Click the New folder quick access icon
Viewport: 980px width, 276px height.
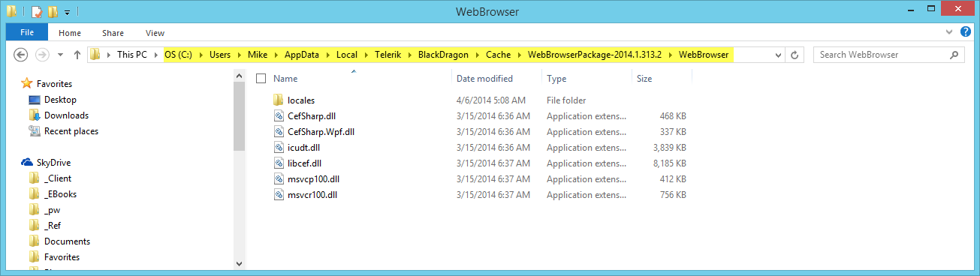(52, 11)
